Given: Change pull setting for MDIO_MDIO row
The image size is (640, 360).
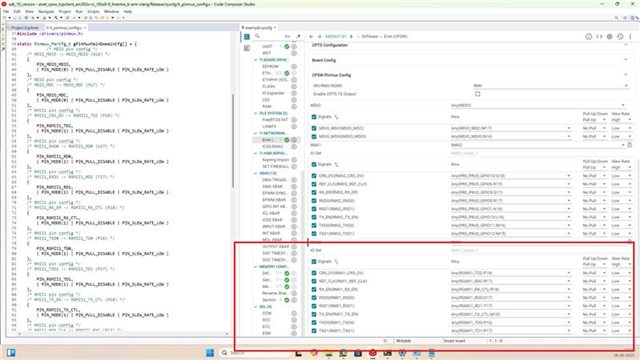Looking at the screenshot, I should (594, 136).
